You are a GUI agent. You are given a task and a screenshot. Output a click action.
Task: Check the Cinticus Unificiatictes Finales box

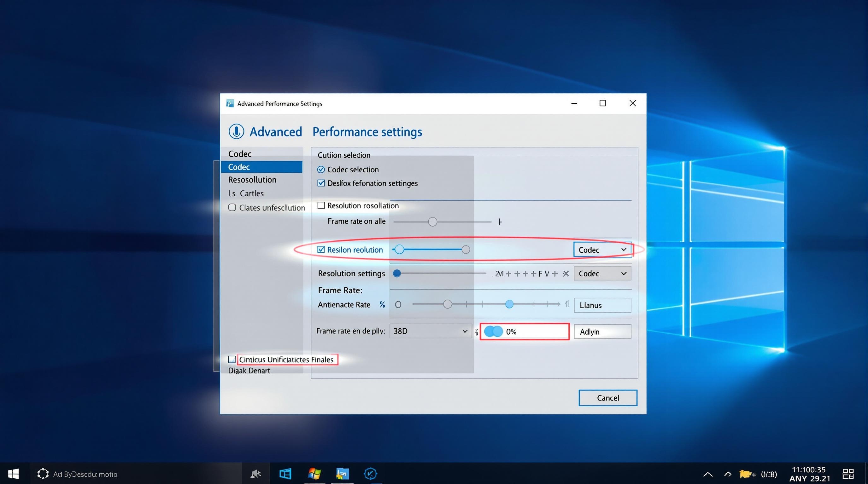pyautogui.click(x=232, y=359)
